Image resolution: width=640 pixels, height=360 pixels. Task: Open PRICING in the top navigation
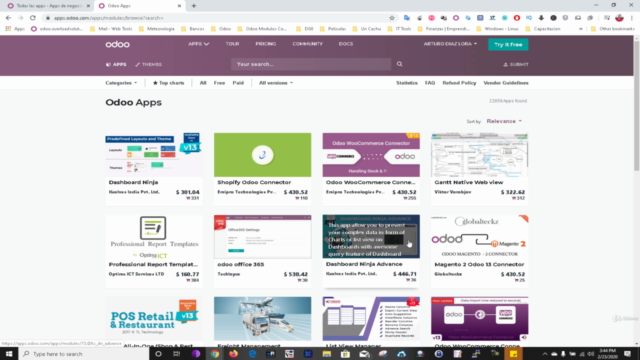pyautogui.click(x=266, y=44)
